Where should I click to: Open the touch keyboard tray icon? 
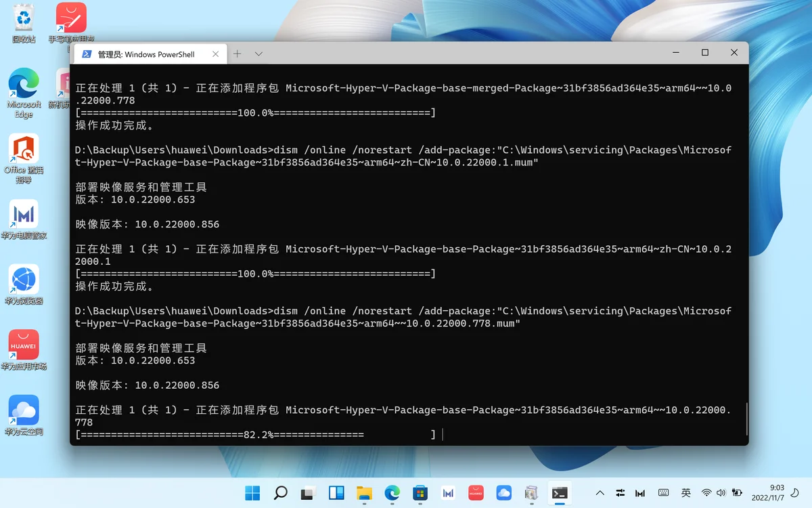[664, 493]
